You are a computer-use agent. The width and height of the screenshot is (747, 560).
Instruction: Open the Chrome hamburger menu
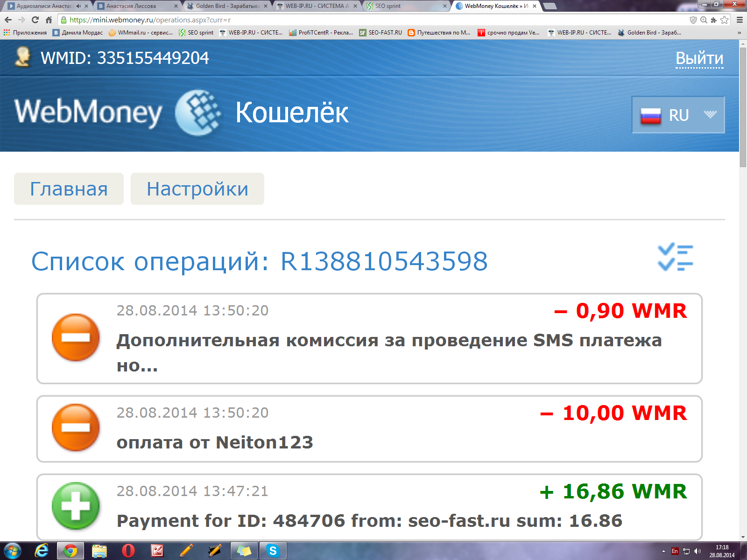[x=740, y=20]
